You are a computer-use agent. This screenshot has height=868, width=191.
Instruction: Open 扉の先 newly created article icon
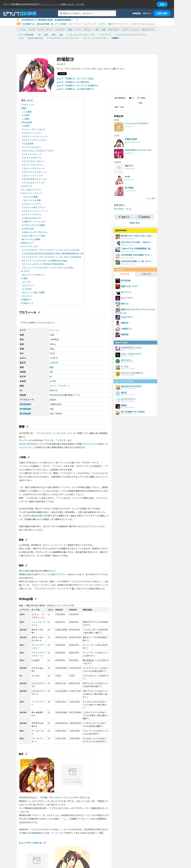point(118,393)
